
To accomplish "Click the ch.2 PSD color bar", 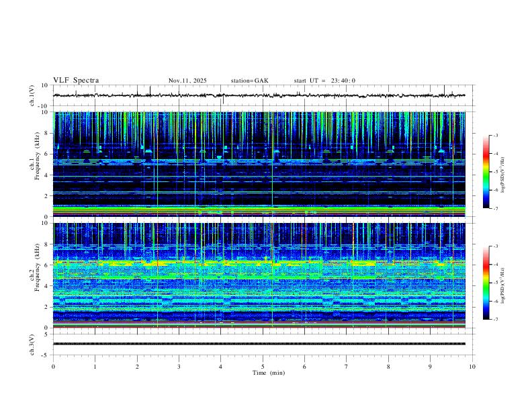I will (x=486, y=283).
